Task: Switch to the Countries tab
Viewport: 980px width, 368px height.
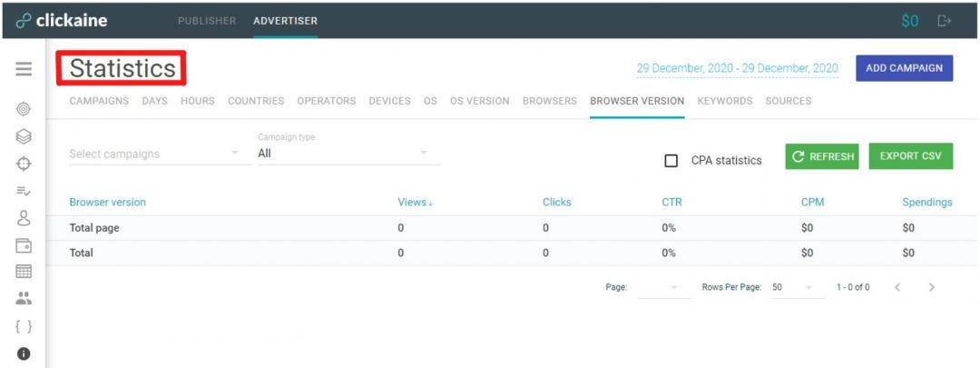Action: point(256,101)
